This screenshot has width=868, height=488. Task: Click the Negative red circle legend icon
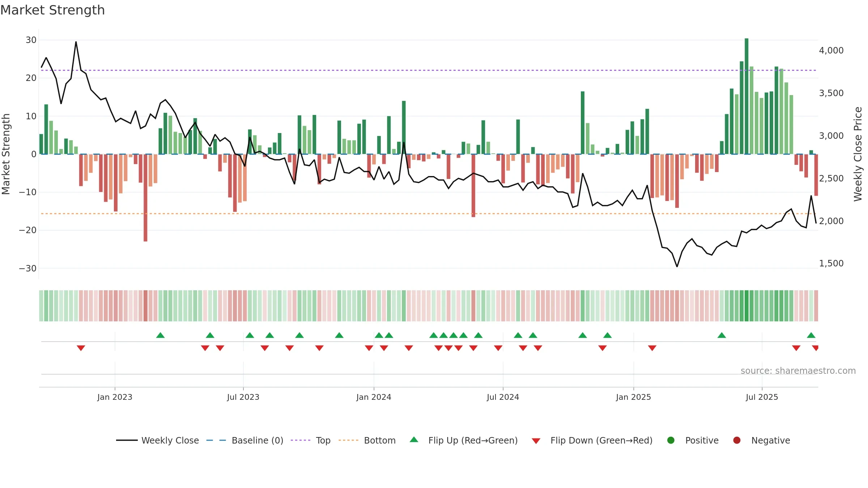click(737, 440)
